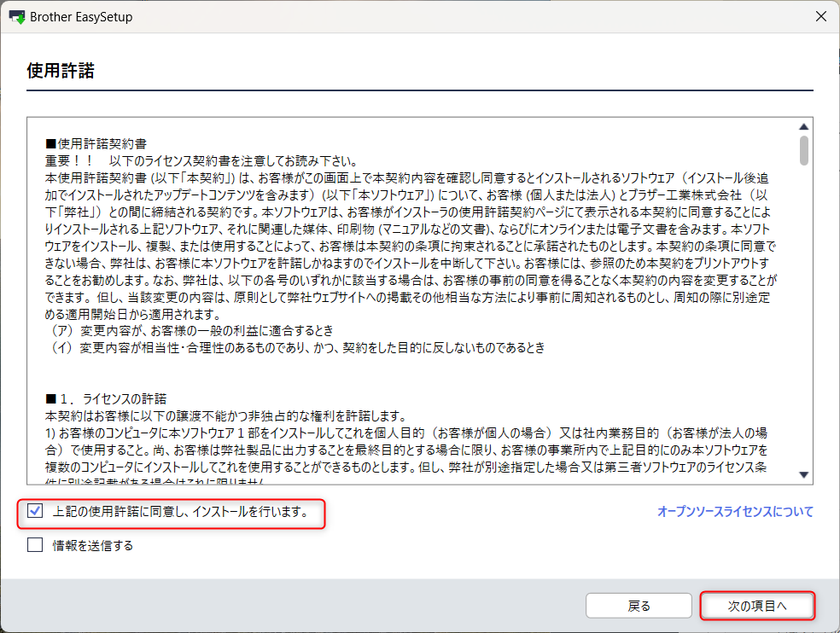Click the license scrollbar up arrow
Screen dimensions: 840x633
click(803, 127)
